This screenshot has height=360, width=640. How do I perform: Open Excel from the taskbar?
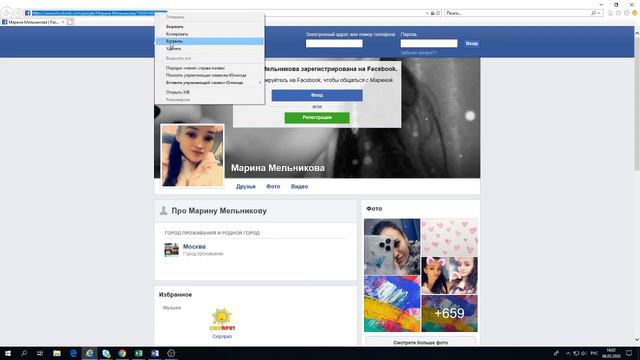coord(139,353)
